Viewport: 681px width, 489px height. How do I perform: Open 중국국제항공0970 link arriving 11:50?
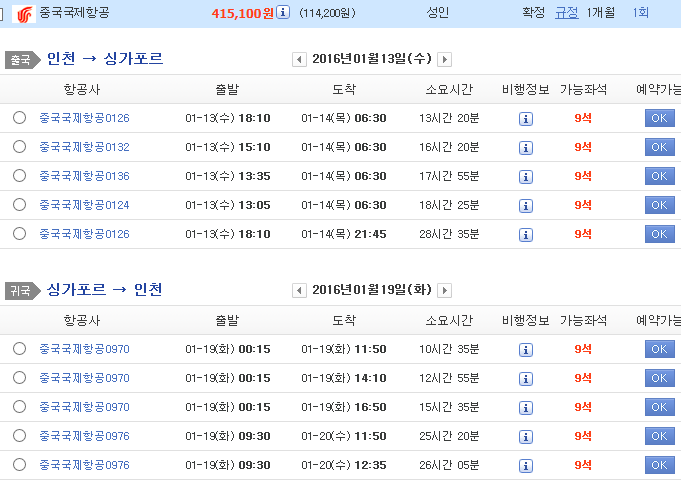84,349
